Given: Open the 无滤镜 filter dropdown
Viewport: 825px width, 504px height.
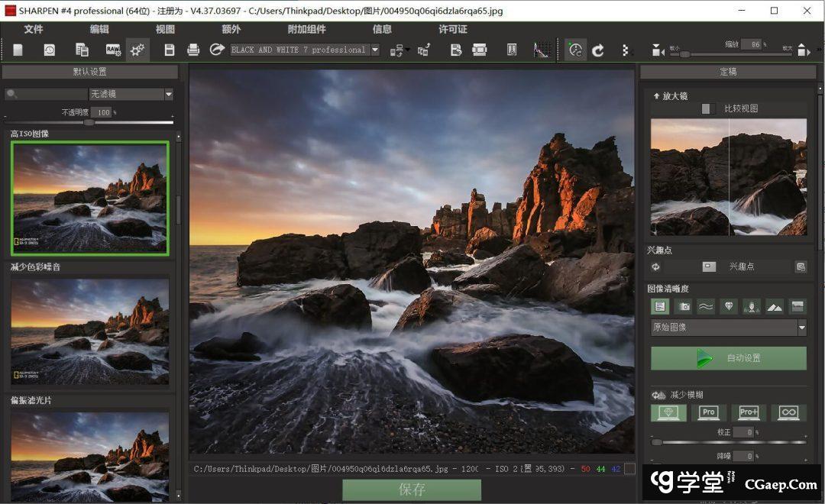Looking at the screenshot, I should tap(169, 94).
